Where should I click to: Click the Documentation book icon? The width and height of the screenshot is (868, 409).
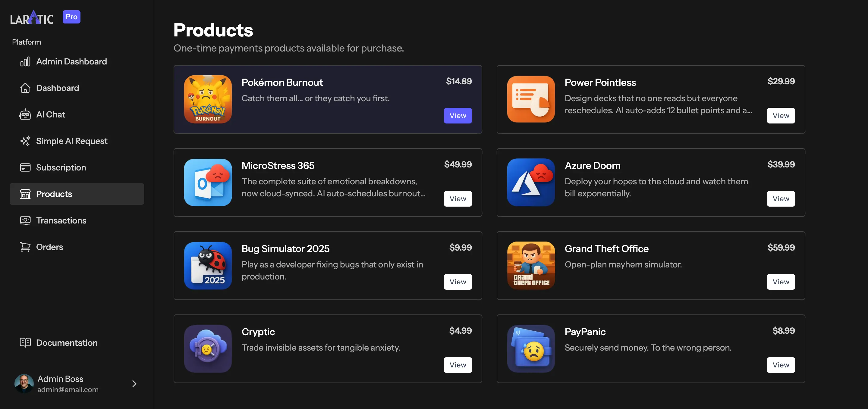coord(25,342)
